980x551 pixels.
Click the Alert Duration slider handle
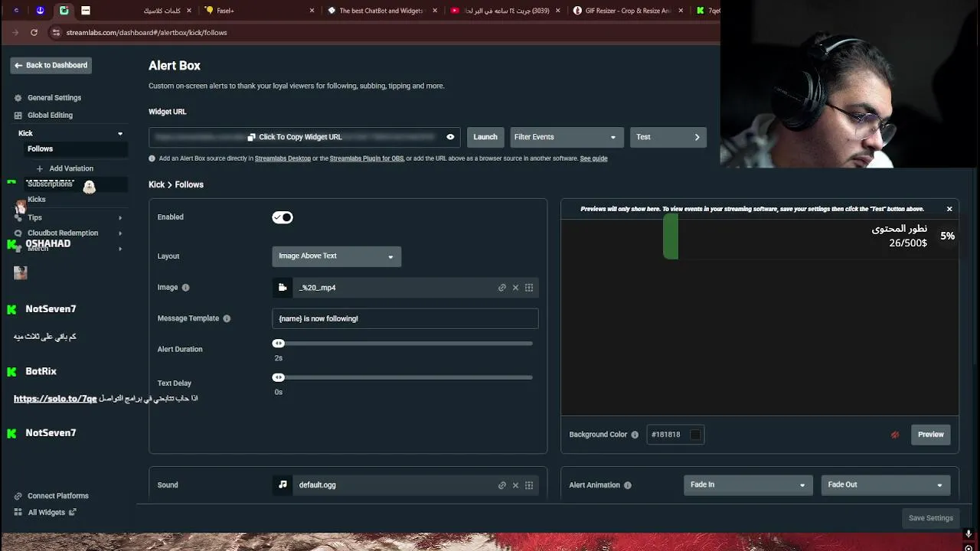coord(278,344)
